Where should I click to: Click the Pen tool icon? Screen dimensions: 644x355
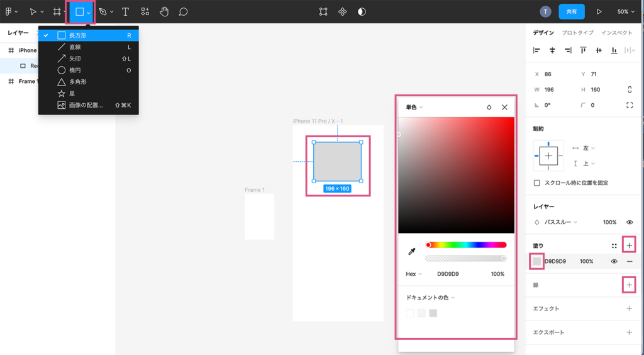tap(103, 11)
